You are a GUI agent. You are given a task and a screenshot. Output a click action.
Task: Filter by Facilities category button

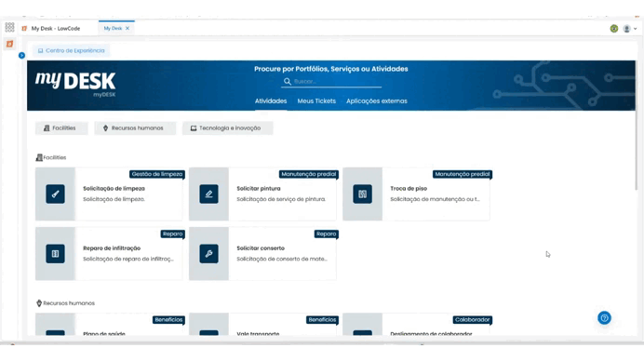pyautogui.click(x=61, y=128)
